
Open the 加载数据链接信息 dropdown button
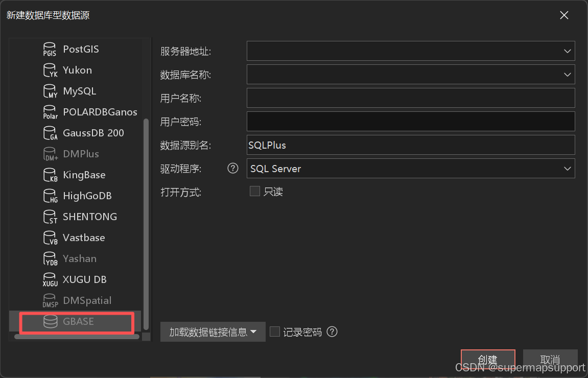click(x=213, y=332)
